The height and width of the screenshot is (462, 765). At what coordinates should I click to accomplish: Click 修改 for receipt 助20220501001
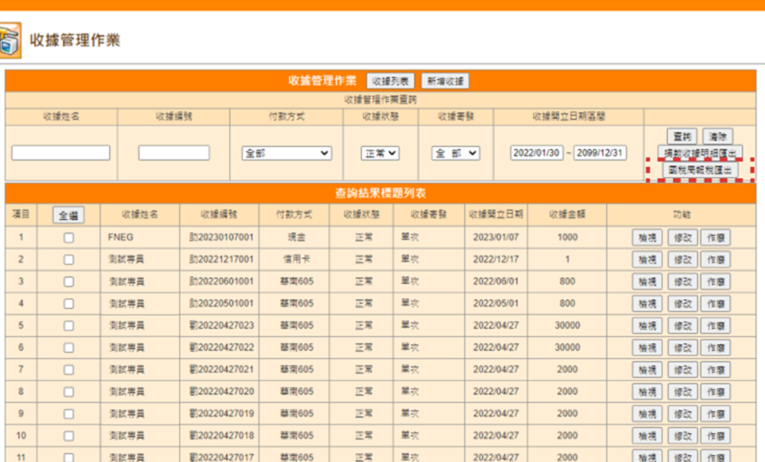(683, 303)
